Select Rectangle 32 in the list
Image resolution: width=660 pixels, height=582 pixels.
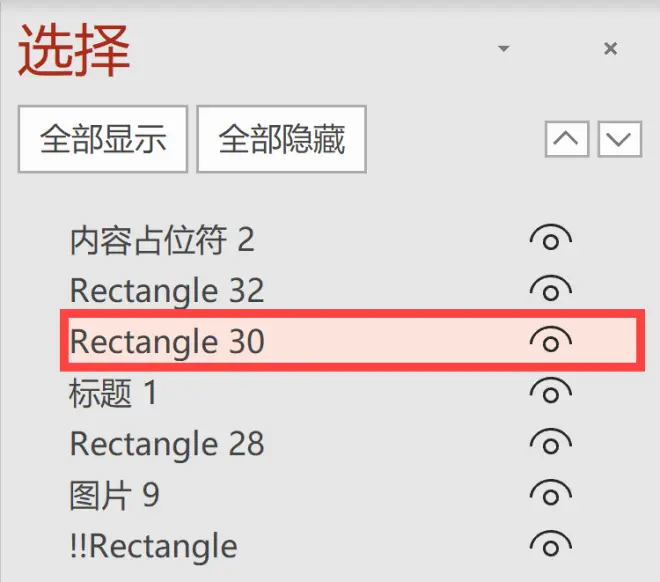coord(167,290)
